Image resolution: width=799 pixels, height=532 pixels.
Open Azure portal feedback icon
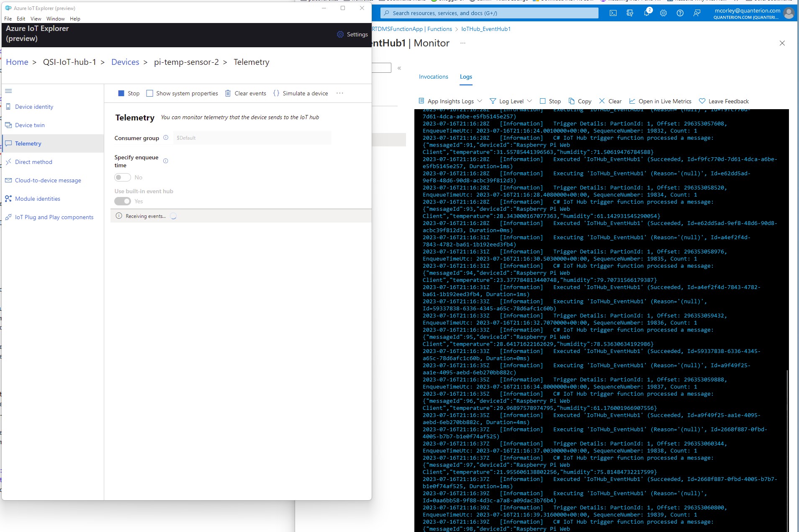pos(697,13)
